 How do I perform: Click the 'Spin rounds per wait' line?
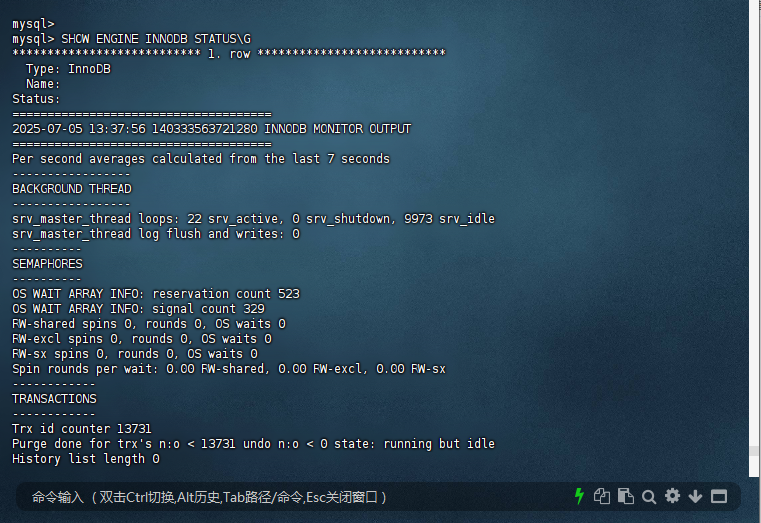tap(229, 369)
